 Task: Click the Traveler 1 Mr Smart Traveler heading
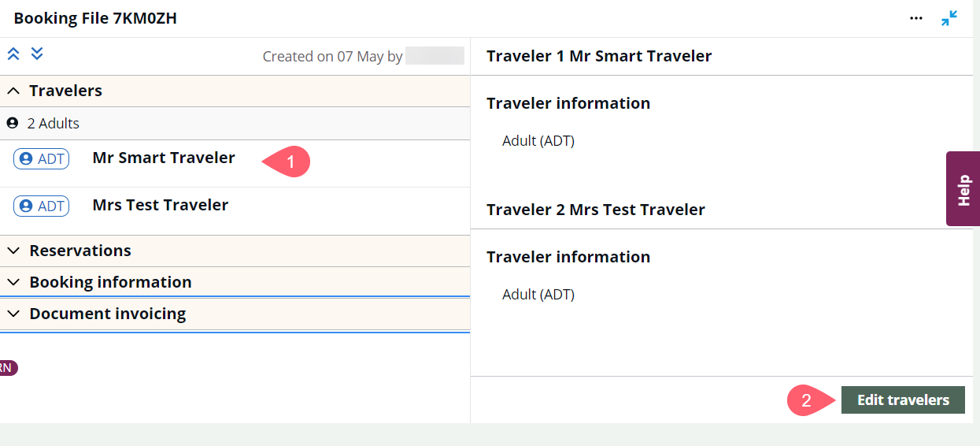click(599, 56)
